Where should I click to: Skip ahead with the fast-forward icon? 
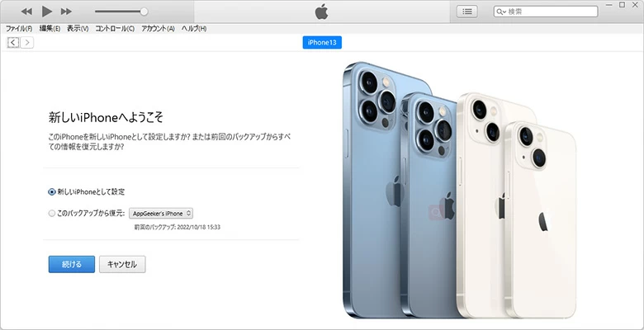66,12
